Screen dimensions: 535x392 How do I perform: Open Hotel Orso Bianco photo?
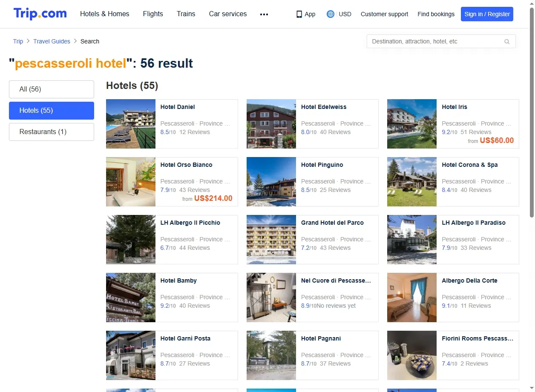(131, 182)
